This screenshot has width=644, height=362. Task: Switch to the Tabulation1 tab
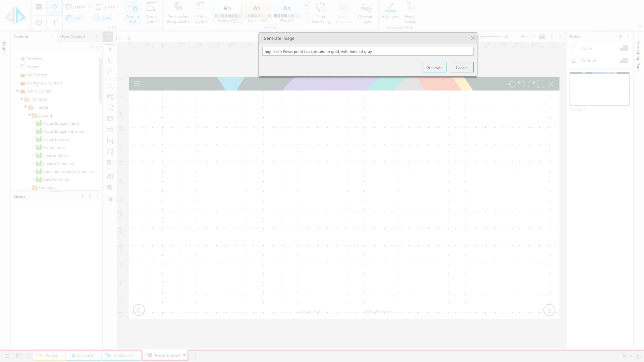point(122,355)
